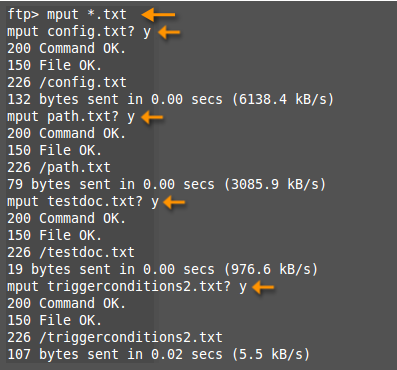Viewport: 397px width, 370px height.
Task: Click the mput *.txt command text
Action: [87, 15]
